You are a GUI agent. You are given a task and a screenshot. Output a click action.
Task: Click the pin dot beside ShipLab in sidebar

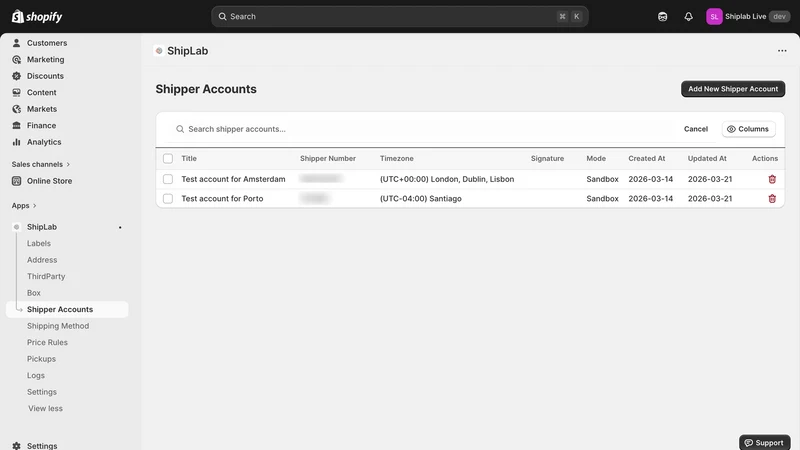click(120, 228)
